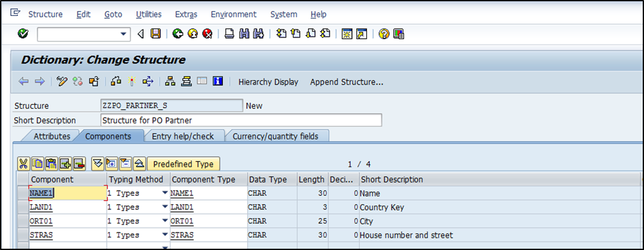This screenshot has height=250, width=644.
Task: Click the Active/Inactive switch icon
Action: (x=77, y=81)
